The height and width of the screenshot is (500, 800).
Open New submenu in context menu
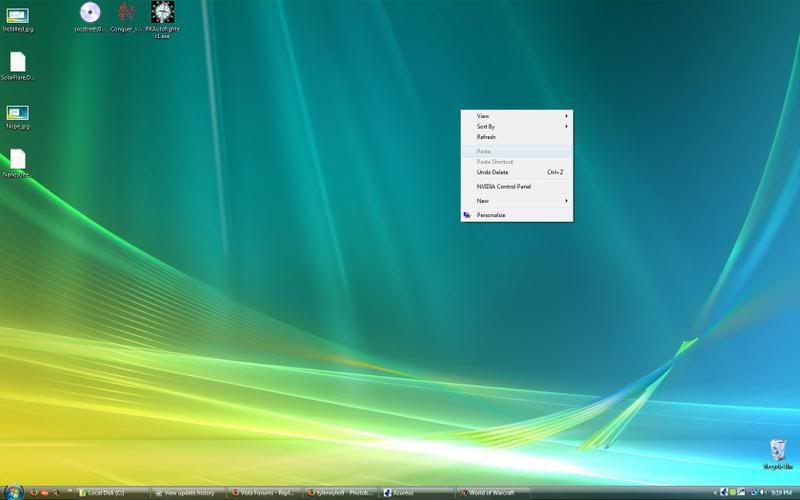pyautogui.click(x=517, y=201)
